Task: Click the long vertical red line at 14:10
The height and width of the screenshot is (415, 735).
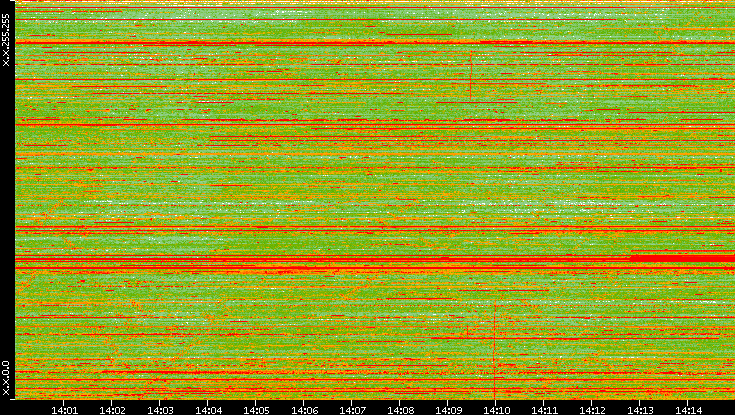Action: pos(495,351)
